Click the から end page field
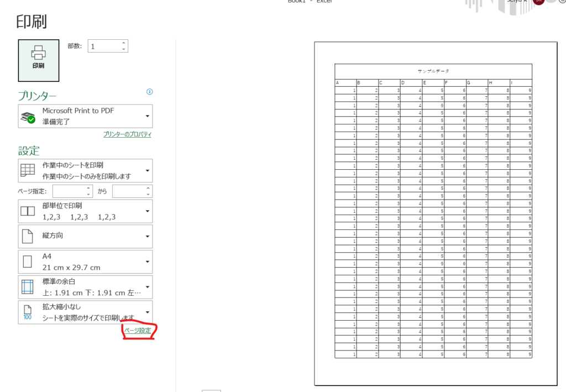 (128, 191)
